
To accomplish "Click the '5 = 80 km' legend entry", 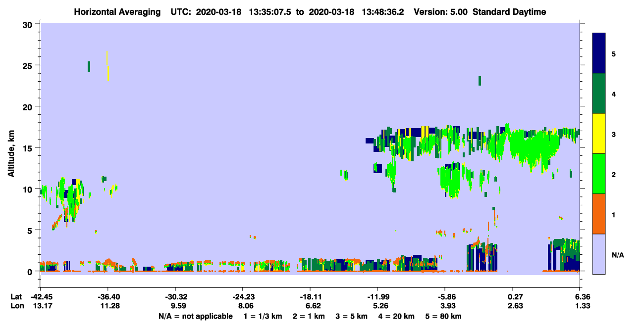I will coord(443,316).
